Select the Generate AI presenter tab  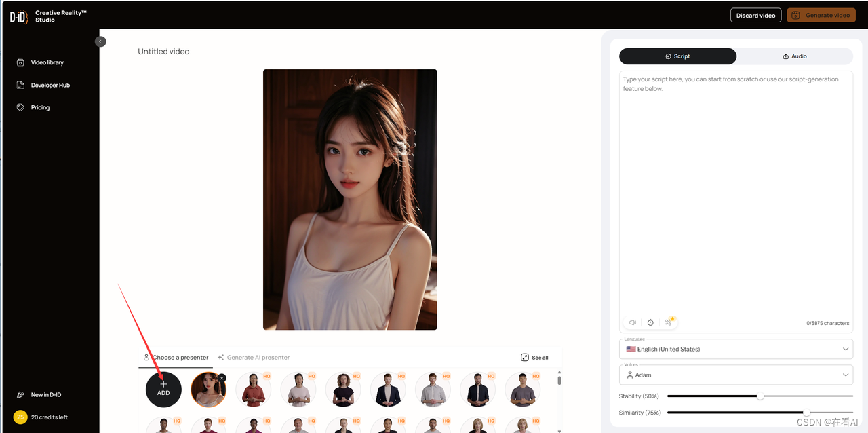(254, 358)
